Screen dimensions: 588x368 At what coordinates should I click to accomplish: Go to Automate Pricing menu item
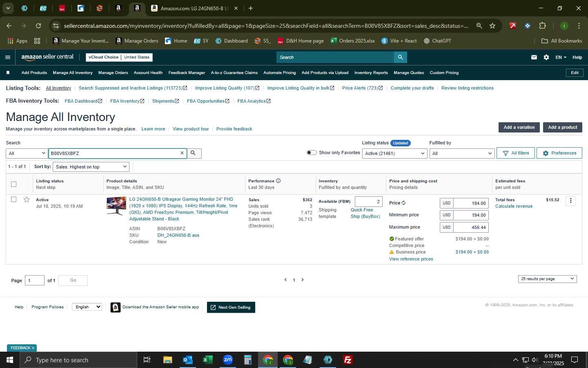click(x=280, y=73)
